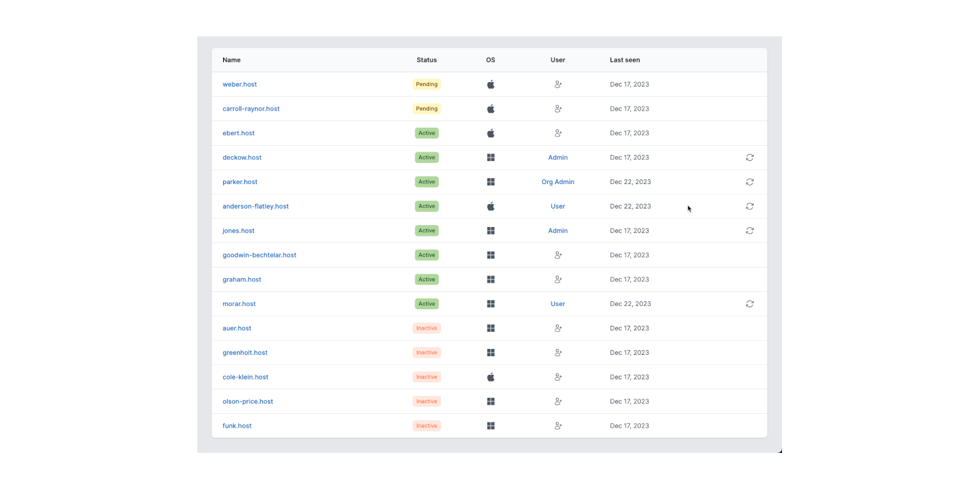Click the add-user icon for ebert.host
The height and width of the screenshot is (490, 980).
point(558,133)
